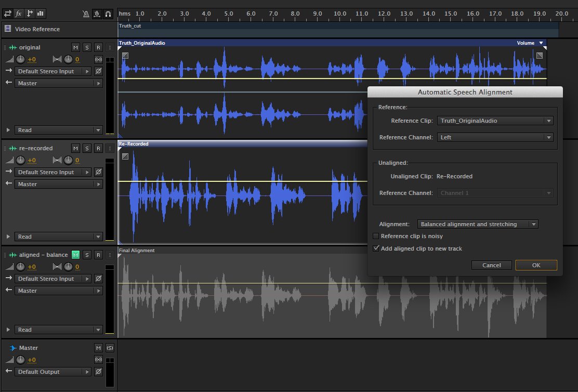Click the Volume clip envelope selector
The image size is (578, 392).
(528, 43)
